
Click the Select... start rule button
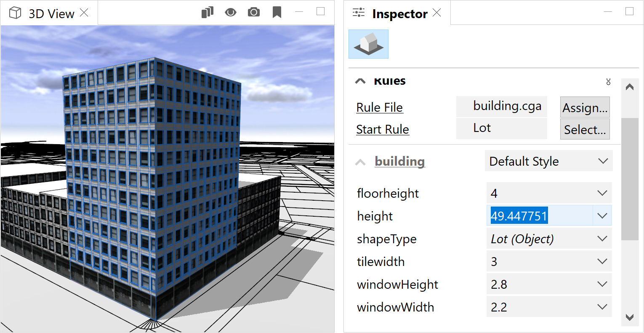(x=585, y=130)
